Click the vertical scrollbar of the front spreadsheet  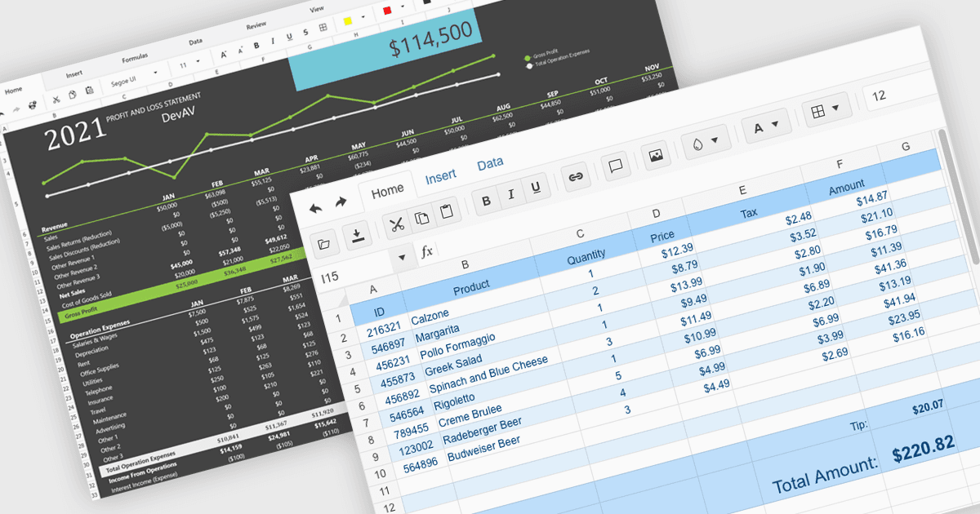click(960, 196)
